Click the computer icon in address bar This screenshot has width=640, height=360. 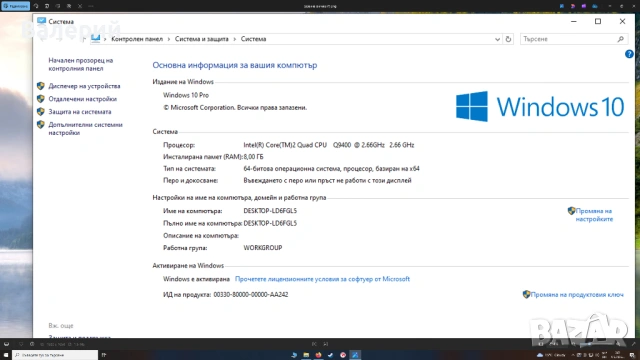coord(96,39)
